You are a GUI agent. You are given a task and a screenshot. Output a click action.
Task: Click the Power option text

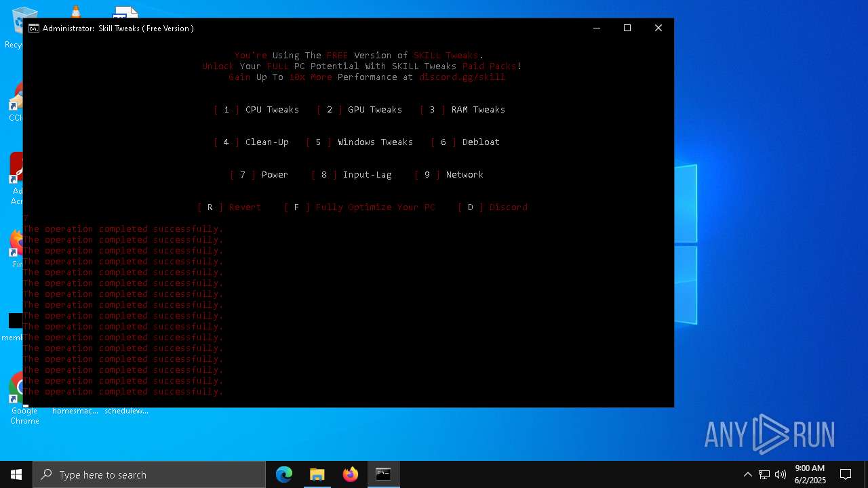pyautogui.click(x=275, y=175)
